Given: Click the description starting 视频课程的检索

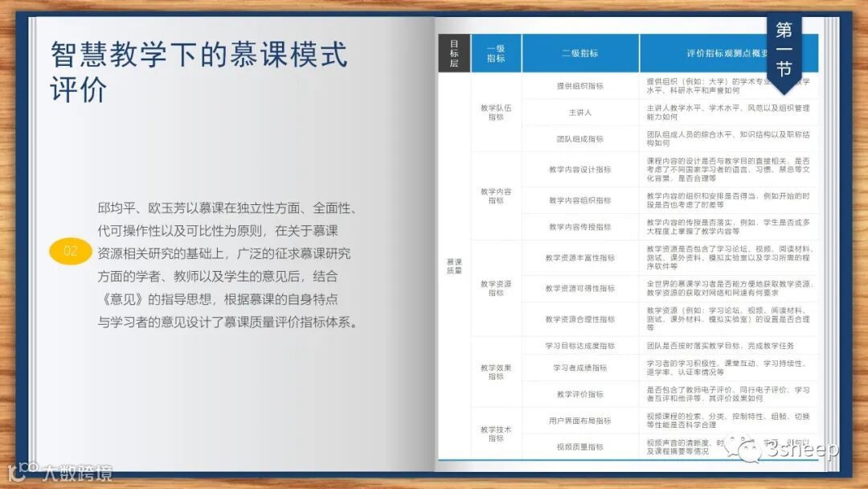Looking at the screenshot, I should click(x=728, y=421).
